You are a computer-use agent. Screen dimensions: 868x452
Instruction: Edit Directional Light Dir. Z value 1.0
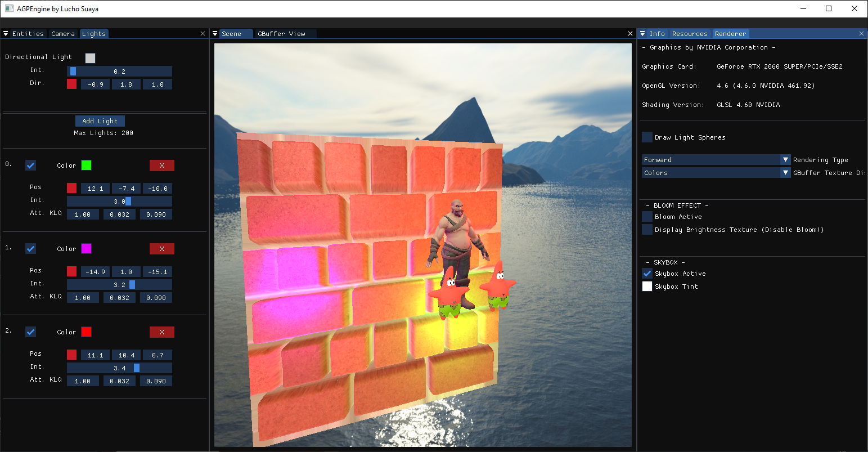click(x=158, y=84)
